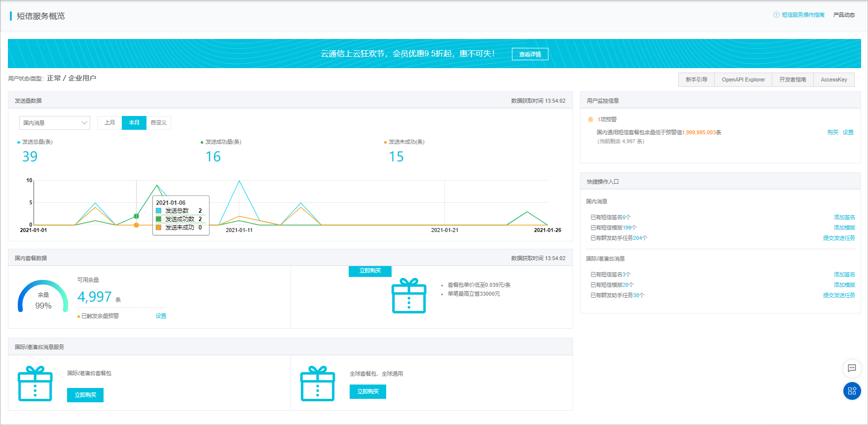Screen dimensions: 868x425
Task: Click the bell warning icon beside 1项预警
Action: [x=590, y=119]
